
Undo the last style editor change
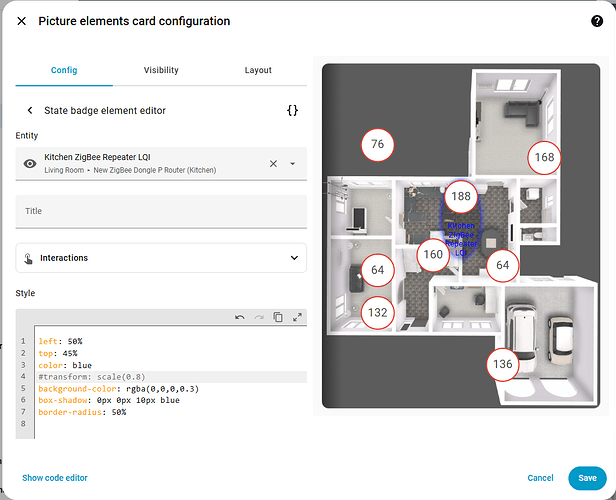tap(240, 317)
